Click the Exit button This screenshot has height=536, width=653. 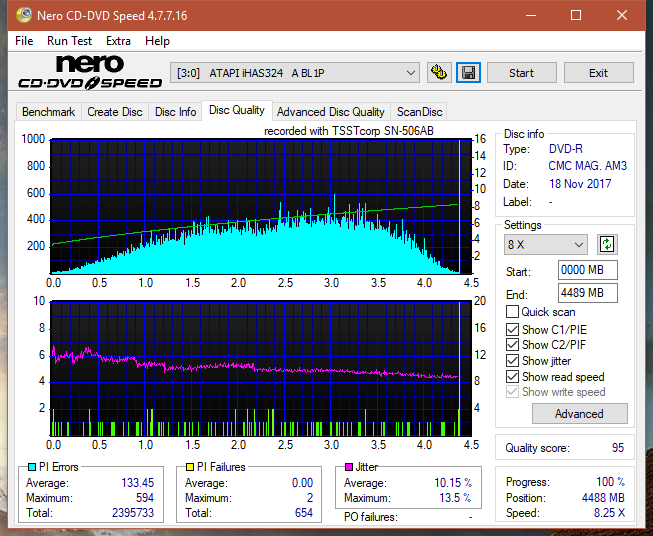598,73
